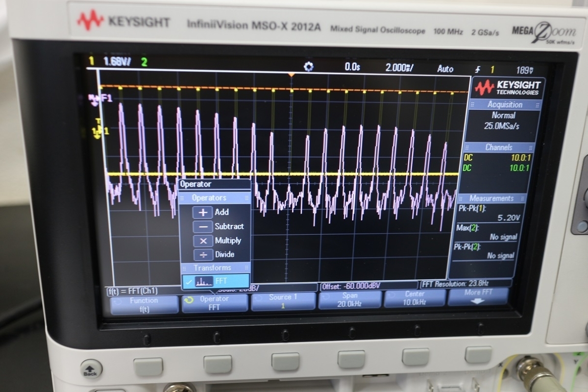Select the Max(2) measurement label

coord(466,228)
